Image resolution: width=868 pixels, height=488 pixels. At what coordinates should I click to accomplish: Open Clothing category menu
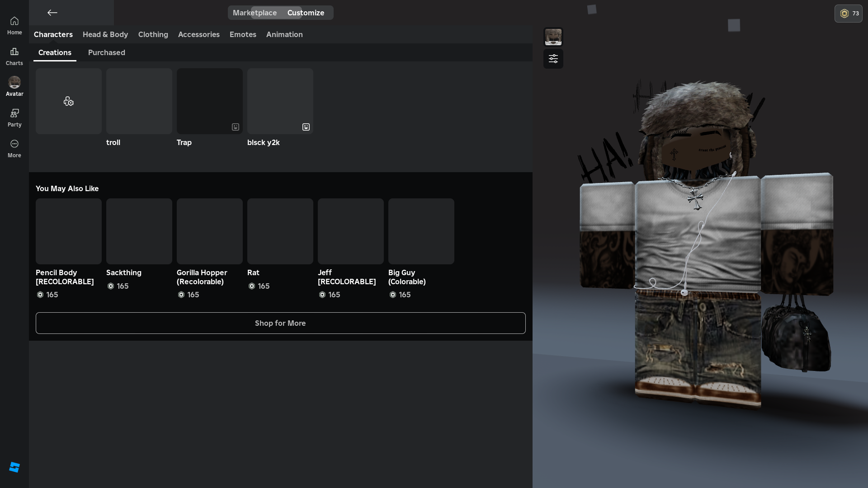153,34
